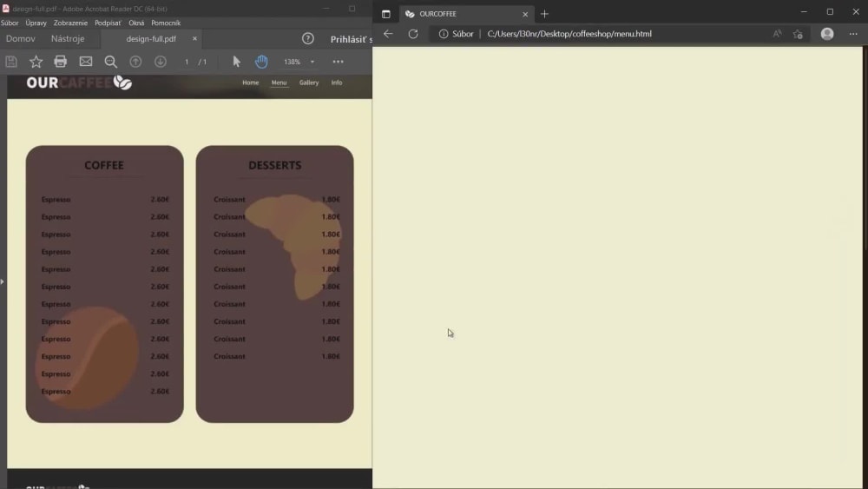Add page to favorites star in Edge
Image resolution: width=868 pixels, height=489 pixels.
click(x=798, y=34)
